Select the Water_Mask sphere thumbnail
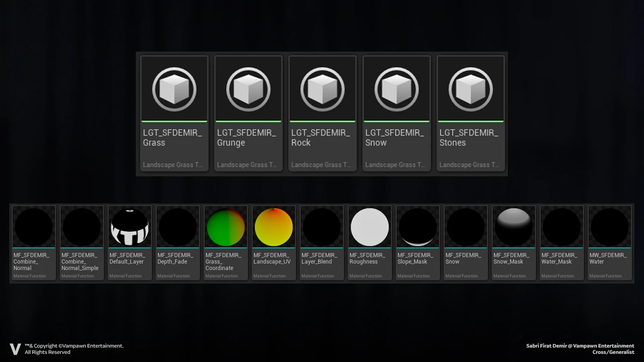 click(x=561, y=227)
